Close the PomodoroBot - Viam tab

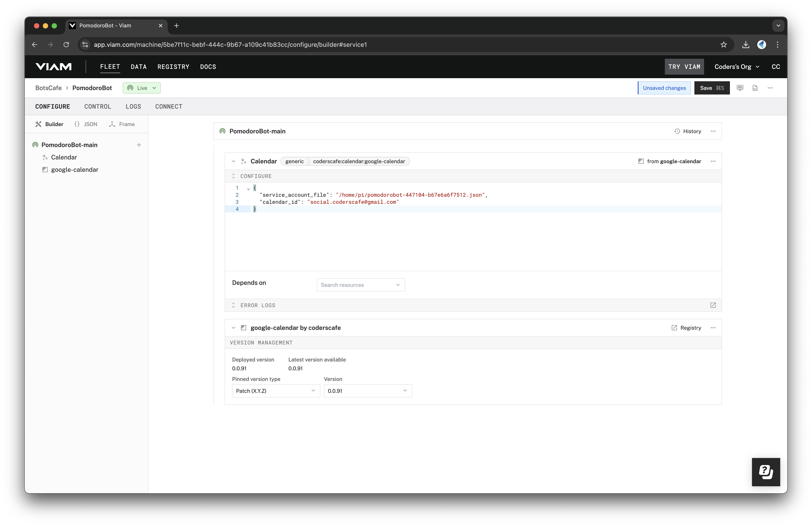point(161,26)
